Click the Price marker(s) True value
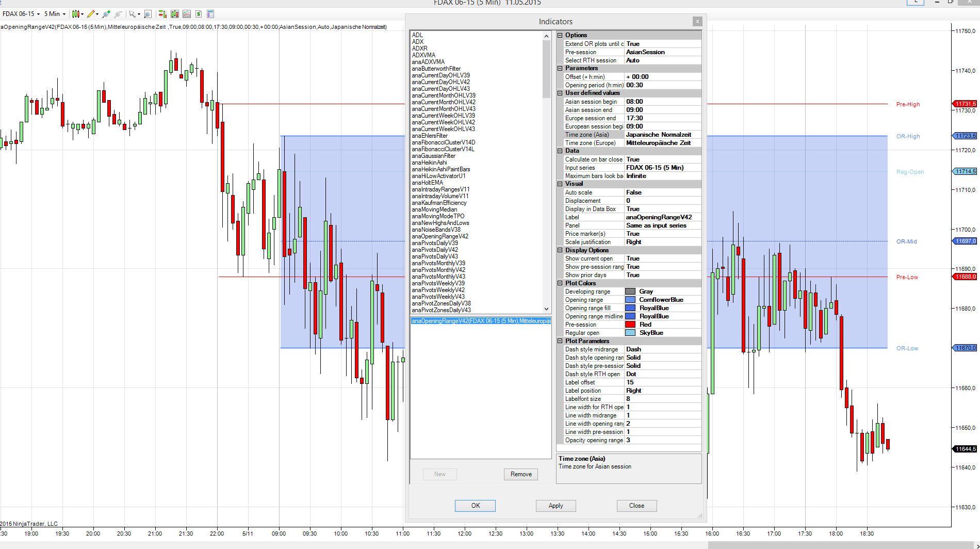 point(663,234)
